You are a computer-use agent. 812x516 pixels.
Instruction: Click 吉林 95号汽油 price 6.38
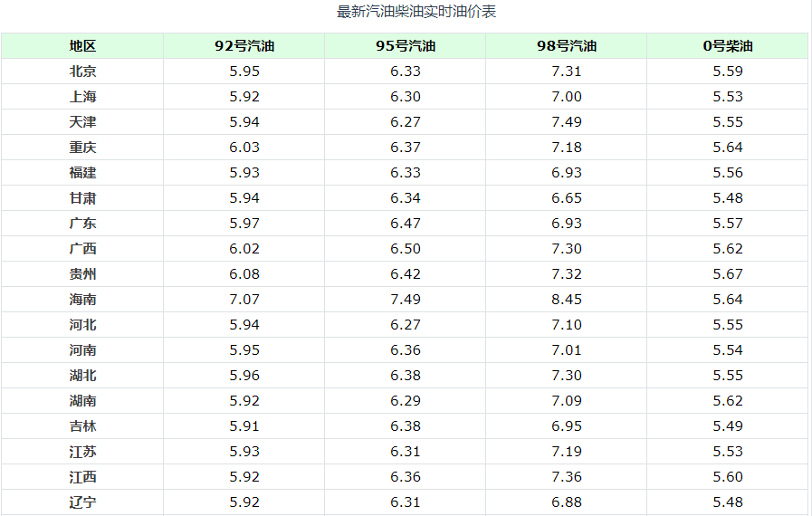(x=406, y=426)
